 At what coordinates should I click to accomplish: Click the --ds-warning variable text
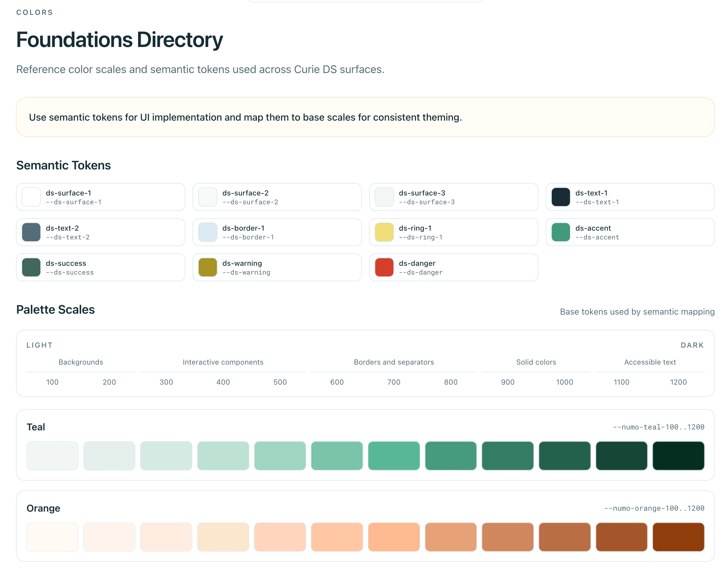tap(246, 272)
